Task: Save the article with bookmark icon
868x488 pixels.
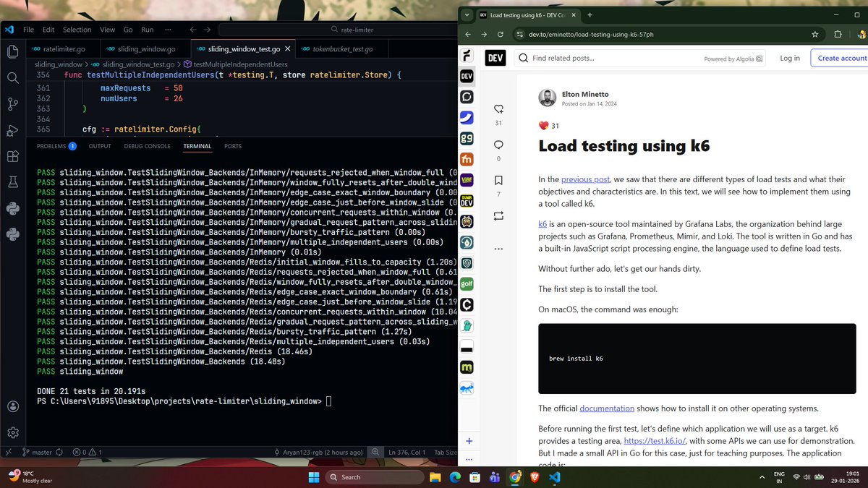Action: [x=498, y=180]
